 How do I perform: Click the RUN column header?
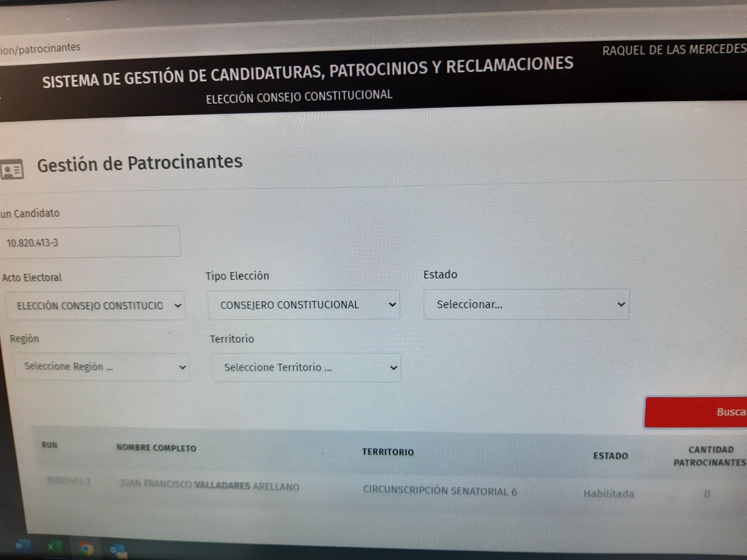[x=50, y=446]
